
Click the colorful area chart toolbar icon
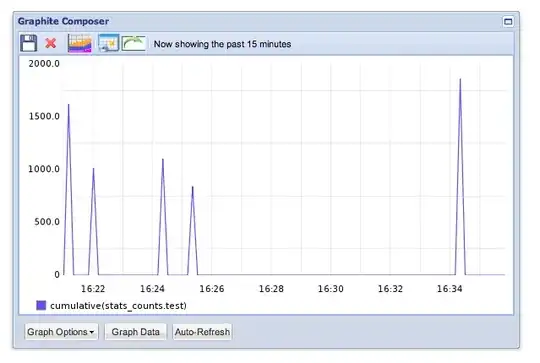click(x=80, y=43)
